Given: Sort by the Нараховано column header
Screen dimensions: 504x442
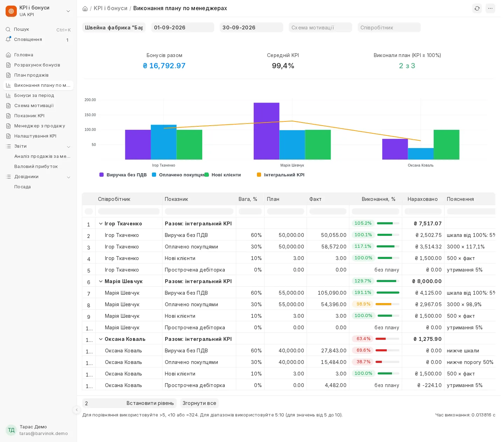Looking at the screenshot, I should (x=422, y=199).
